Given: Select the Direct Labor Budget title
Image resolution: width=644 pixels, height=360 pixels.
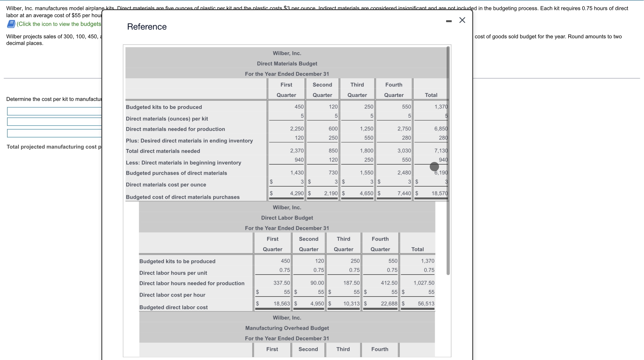Looking at the screenshot, I should 287,218.
